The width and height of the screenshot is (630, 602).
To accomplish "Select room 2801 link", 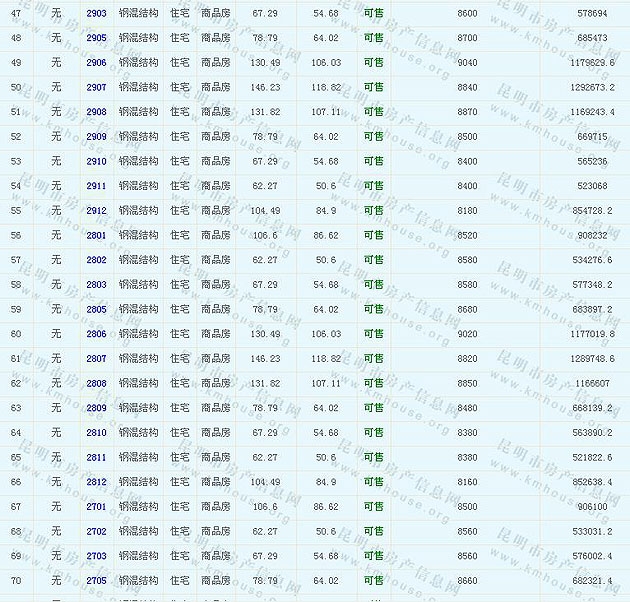I will point(96,235).
